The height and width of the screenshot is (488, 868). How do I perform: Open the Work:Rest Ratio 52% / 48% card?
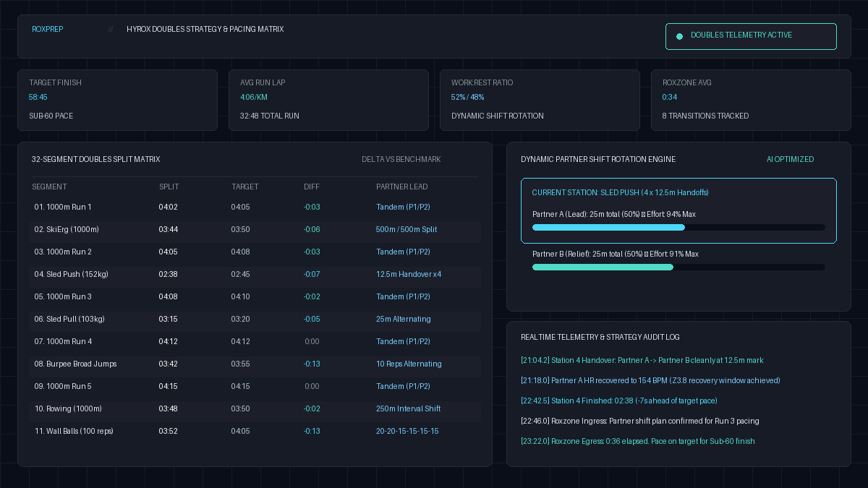coord(540,100)
